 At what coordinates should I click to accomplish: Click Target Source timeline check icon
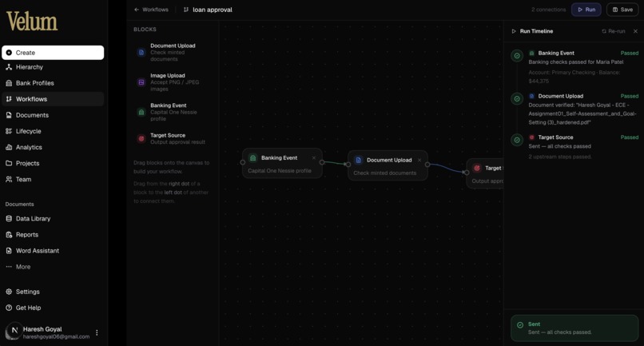pos(517,140)
